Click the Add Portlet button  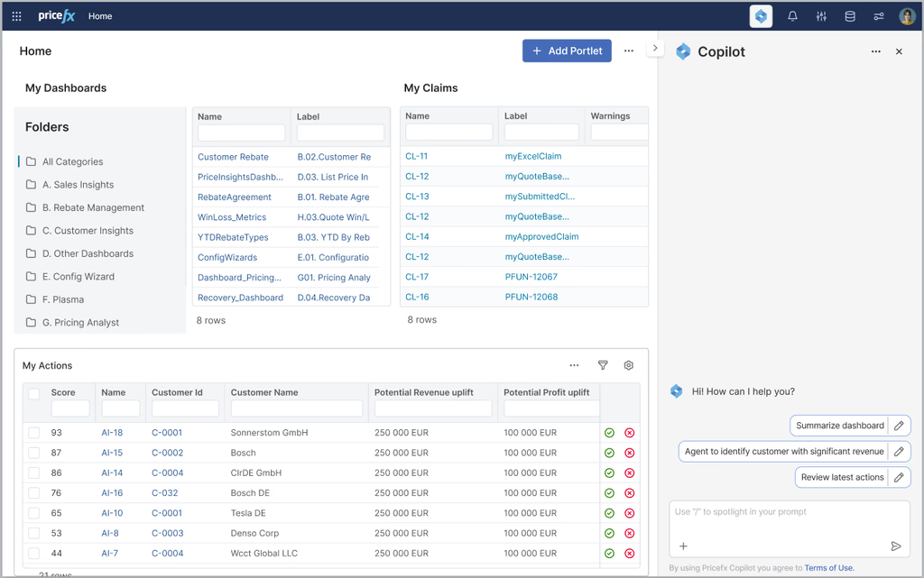point(567,51)
